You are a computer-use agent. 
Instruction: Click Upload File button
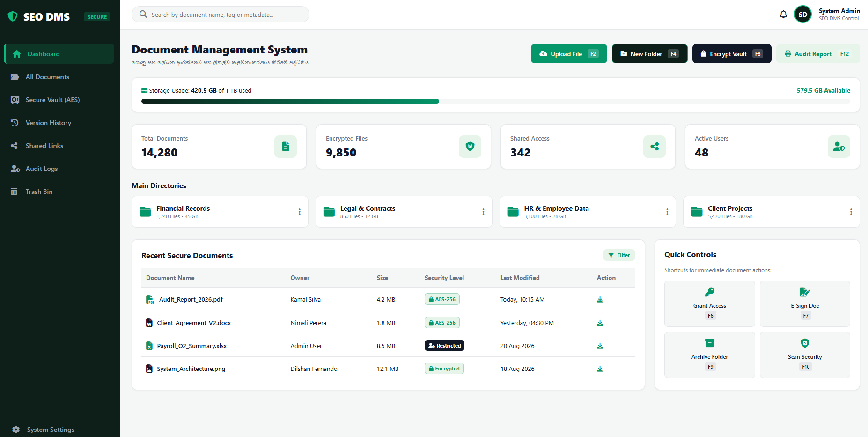click(569, 54)
